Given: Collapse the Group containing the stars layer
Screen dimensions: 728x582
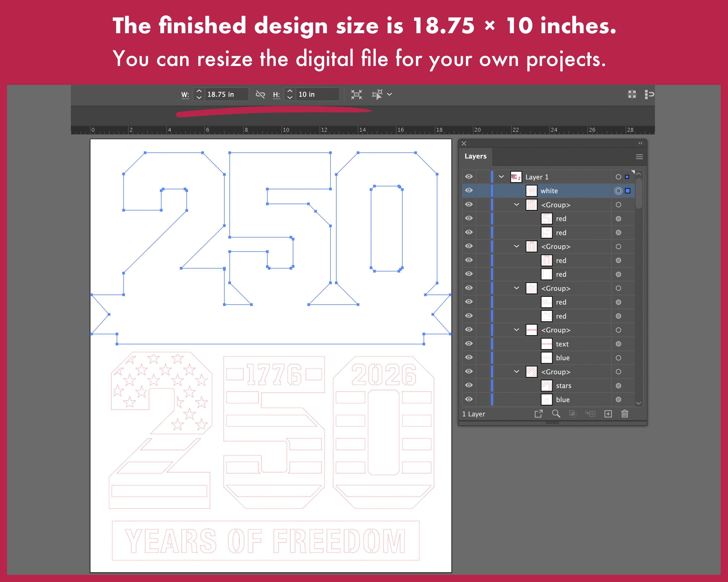Looking at the screenshot, I should coord(516,372).
